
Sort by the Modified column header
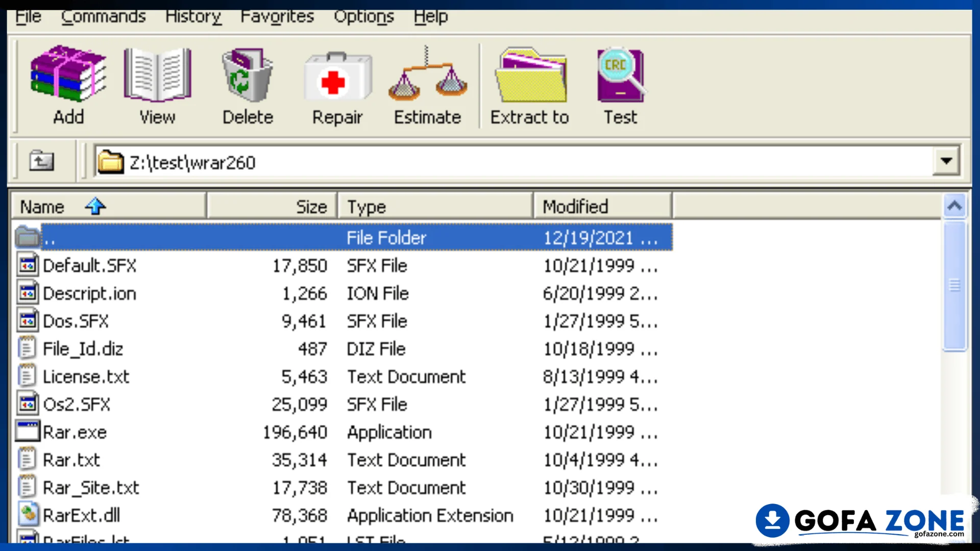602,206
